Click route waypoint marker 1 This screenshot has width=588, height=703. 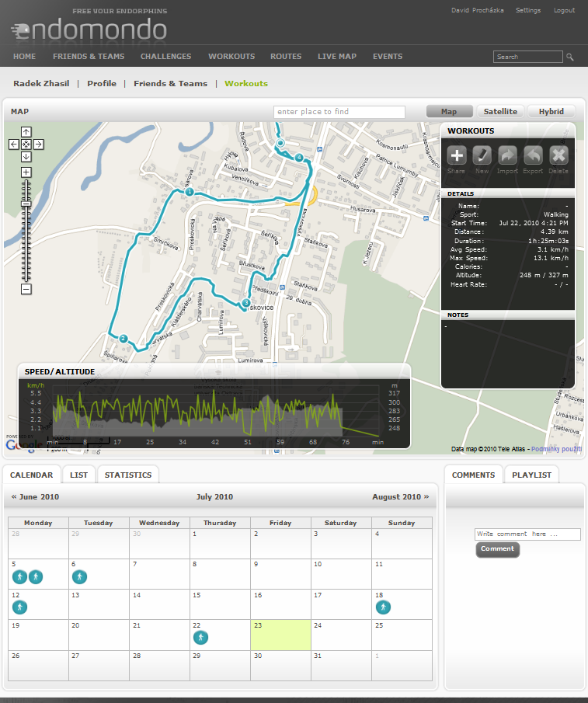coord(189,191)
